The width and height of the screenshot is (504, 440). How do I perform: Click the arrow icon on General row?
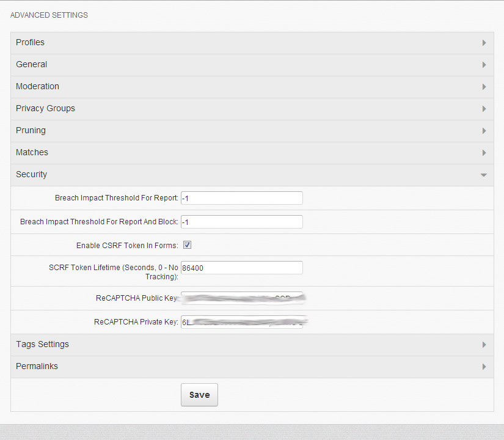484,65
